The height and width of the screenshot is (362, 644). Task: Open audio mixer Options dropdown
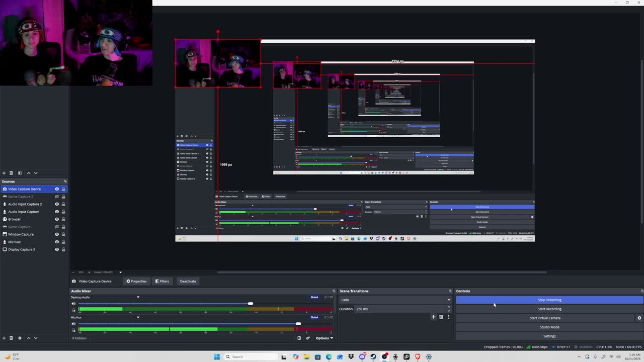point(324,338)
